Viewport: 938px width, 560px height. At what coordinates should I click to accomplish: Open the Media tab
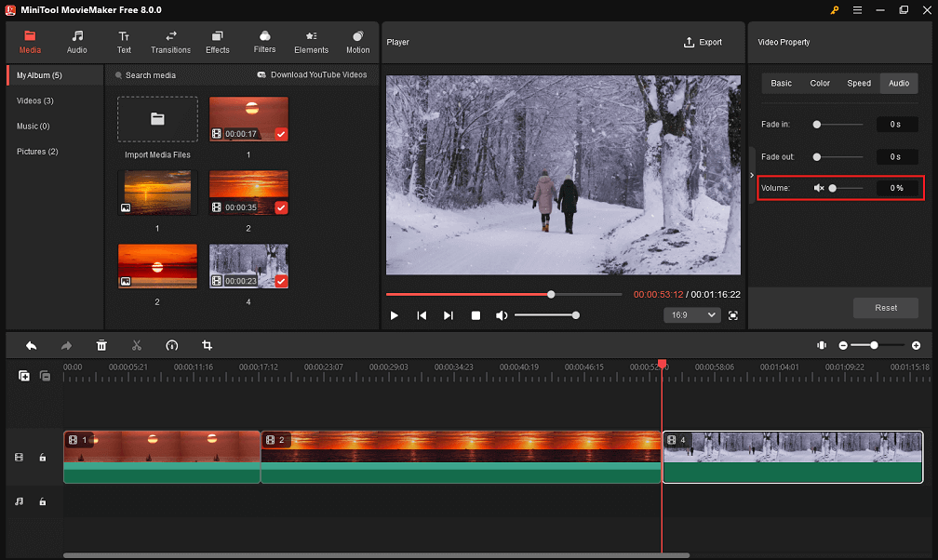[x=30, y=43]
